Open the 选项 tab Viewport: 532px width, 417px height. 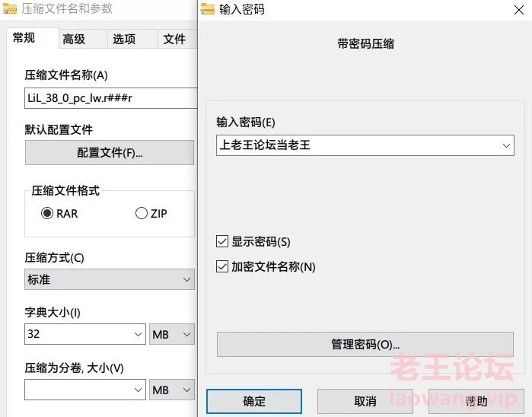tap(132, 39)
